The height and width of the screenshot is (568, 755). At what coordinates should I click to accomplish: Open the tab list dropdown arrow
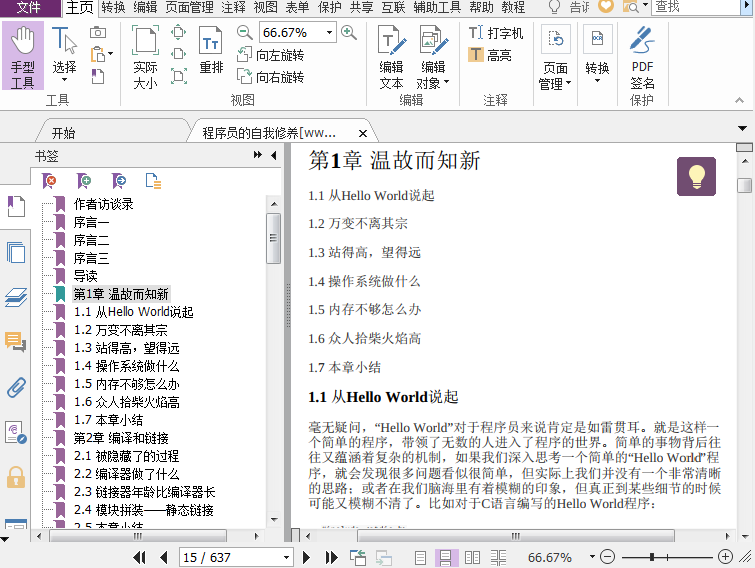[742, 129]
